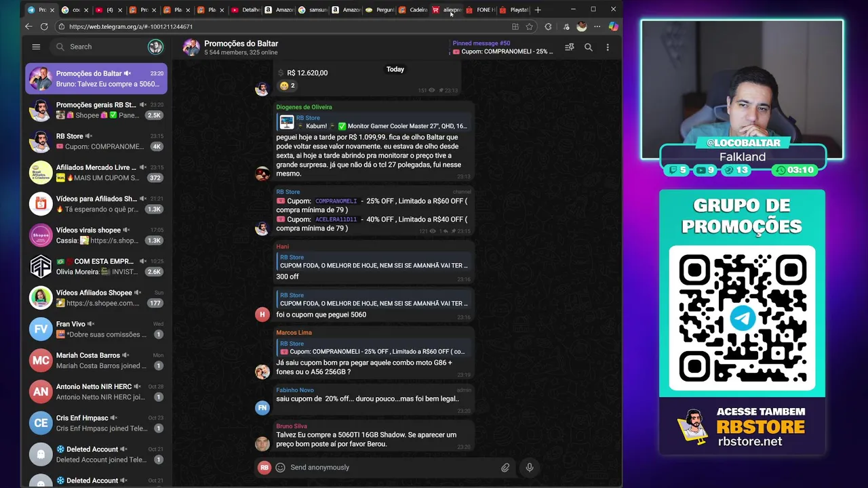Go back in the browser
Image resolution: width=868 pixels, height=488 pixels.
coord(28,26)
